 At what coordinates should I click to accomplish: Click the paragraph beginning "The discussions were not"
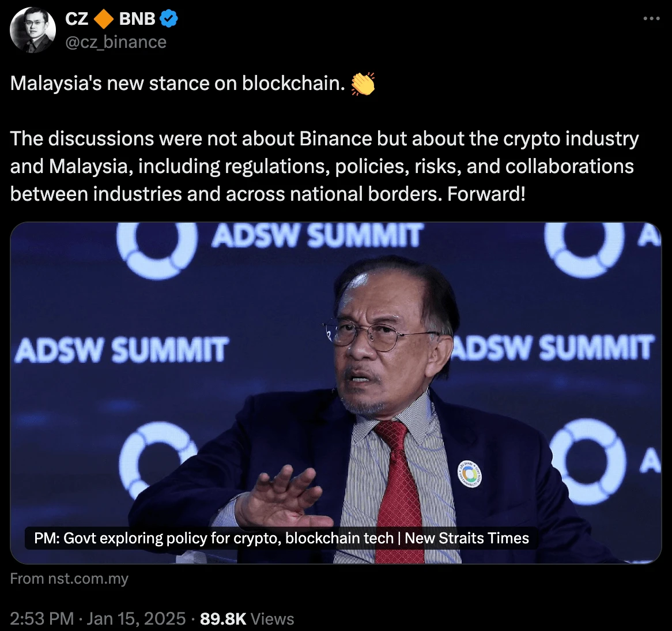coord(324,166)
